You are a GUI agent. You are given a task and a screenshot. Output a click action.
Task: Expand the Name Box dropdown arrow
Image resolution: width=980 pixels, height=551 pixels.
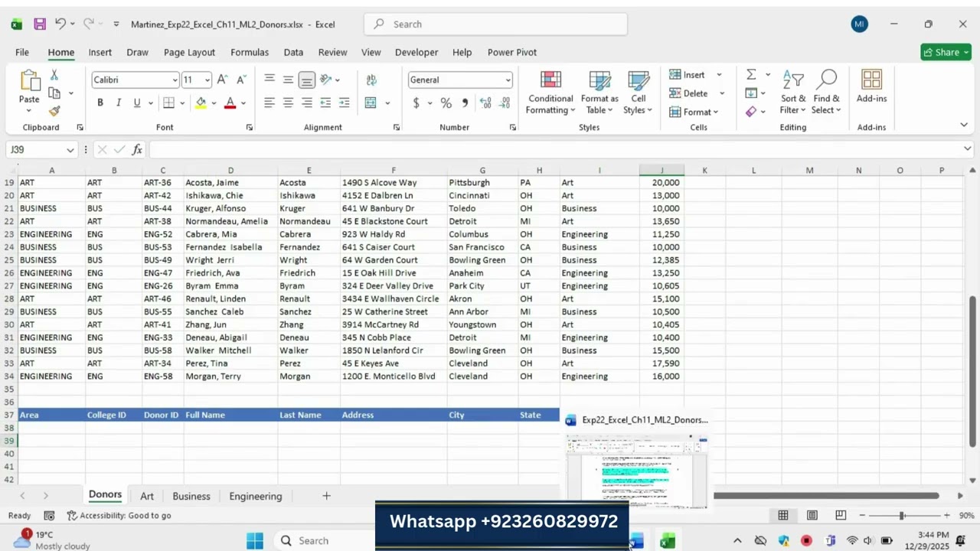[70, 150]
